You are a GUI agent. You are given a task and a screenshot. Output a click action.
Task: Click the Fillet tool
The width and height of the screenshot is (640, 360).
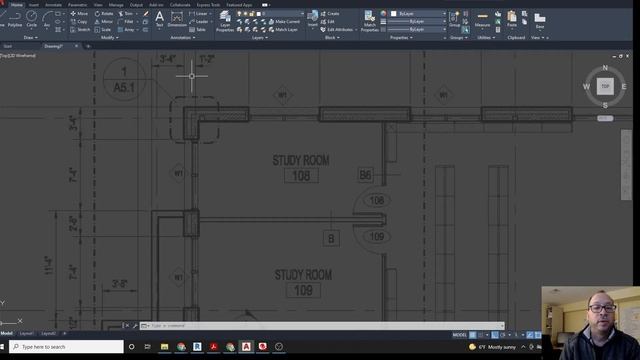click(x=126, y=22)
